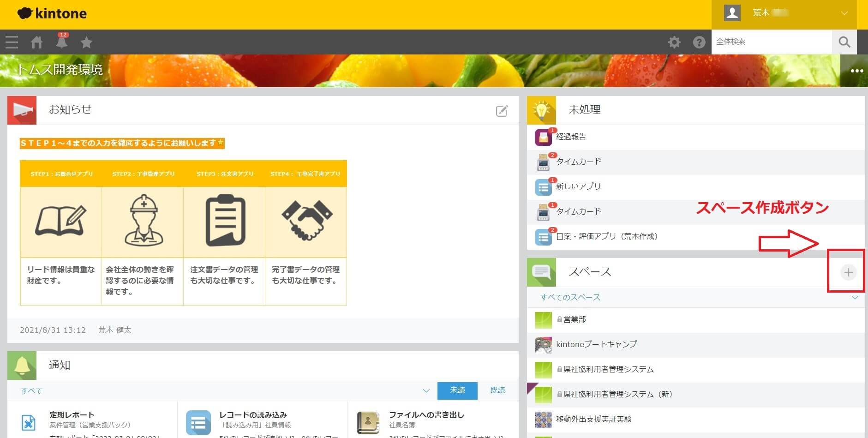Open the hamburger menu icon
The width and height of the screenshot is (868, 438).
tap(12, 42)
